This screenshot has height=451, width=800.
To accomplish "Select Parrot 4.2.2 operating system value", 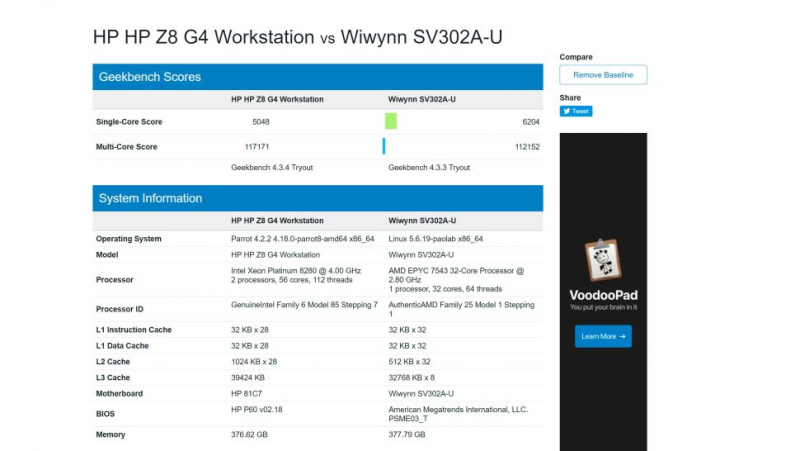I will (x=303, y=239).
